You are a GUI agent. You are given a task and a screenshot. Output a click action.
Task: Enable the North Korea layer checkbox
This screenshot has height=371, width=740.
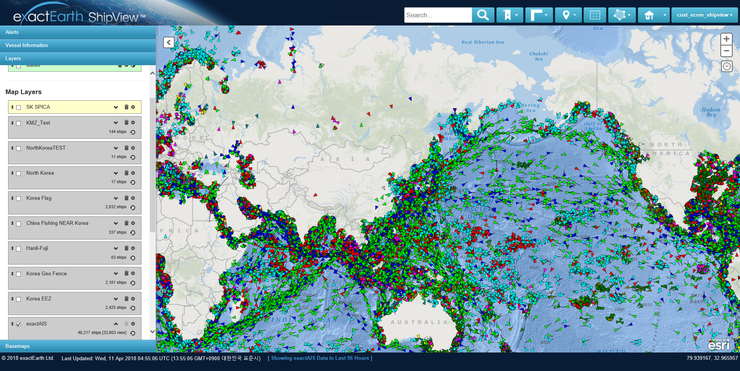coord(19,173)
